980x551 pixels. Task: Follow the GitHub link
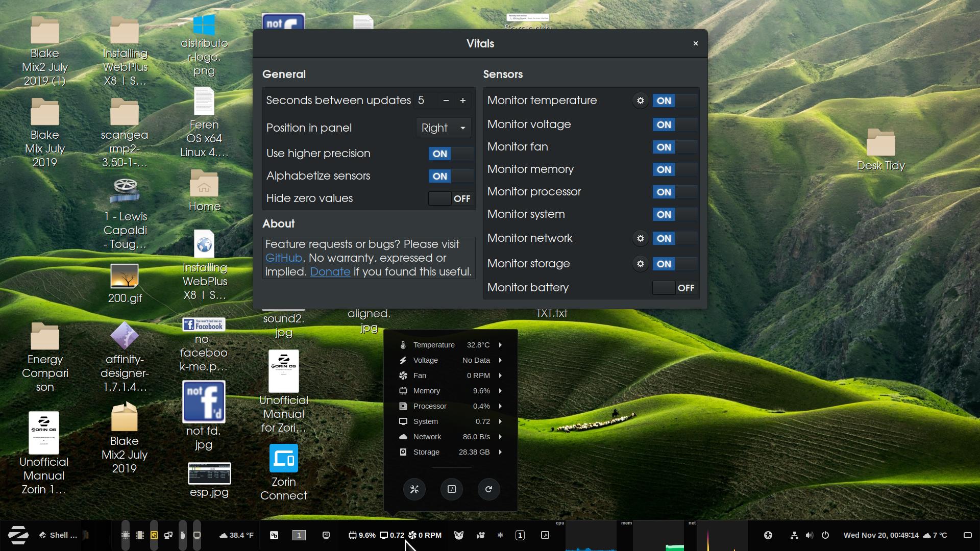(x=283, y=258)
